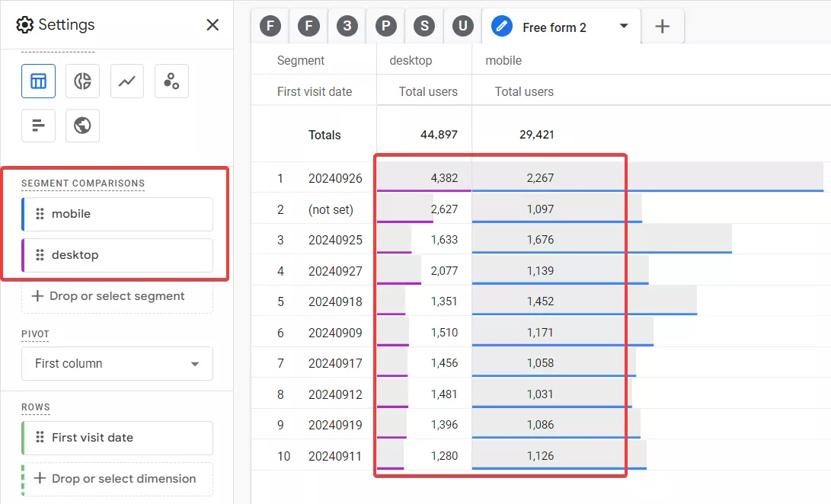Click the desktop segment chip
Viewport: 831px width, 504px height.
117,255
